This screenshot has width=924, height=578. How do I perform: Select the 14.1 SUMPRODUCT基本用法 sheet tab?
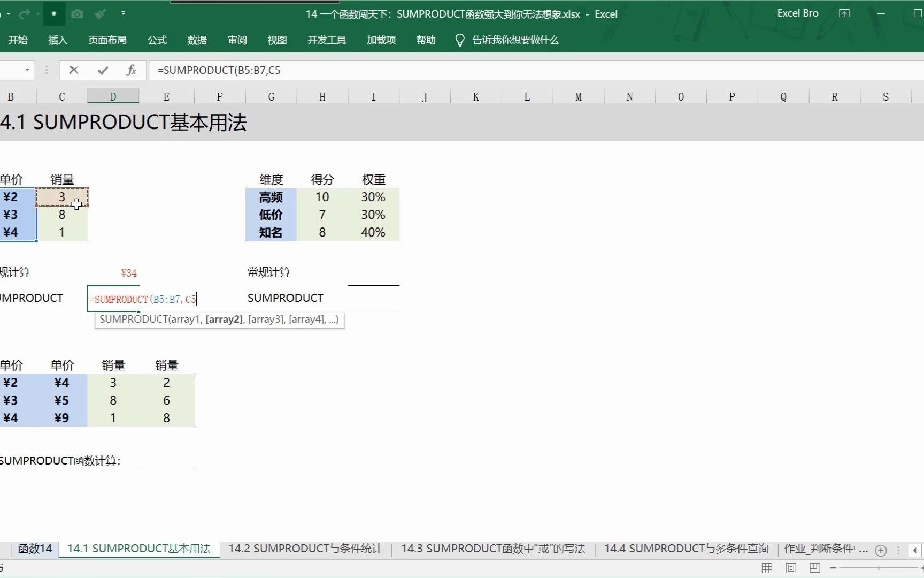pos(139,549)
